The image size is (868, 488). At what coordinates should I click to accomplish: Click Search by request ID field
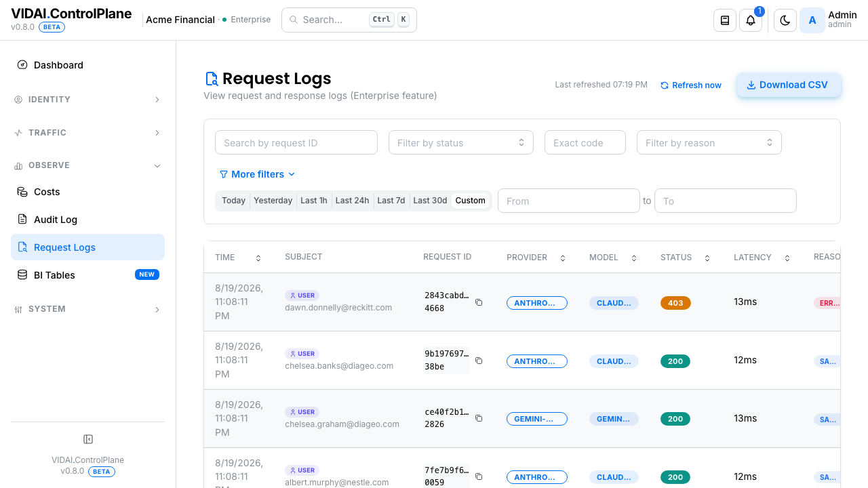point(296,142)
